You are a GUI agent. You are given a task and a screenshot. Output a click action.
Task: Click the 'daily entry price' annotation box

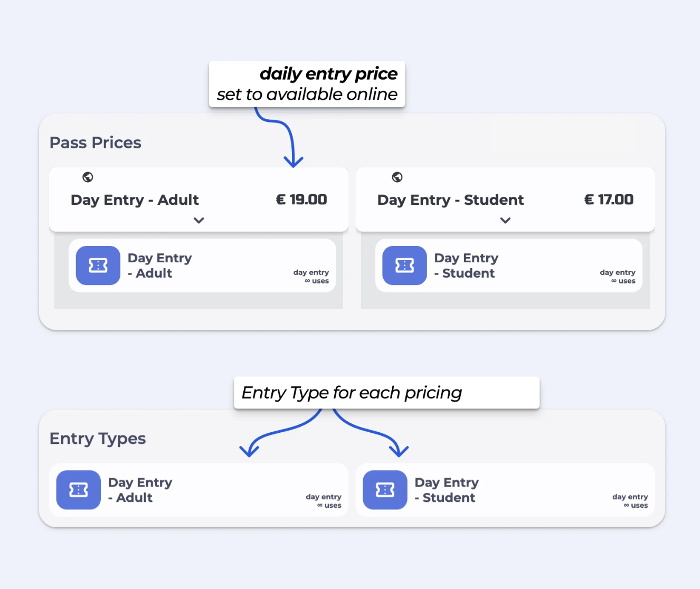[x=307, y=84]
